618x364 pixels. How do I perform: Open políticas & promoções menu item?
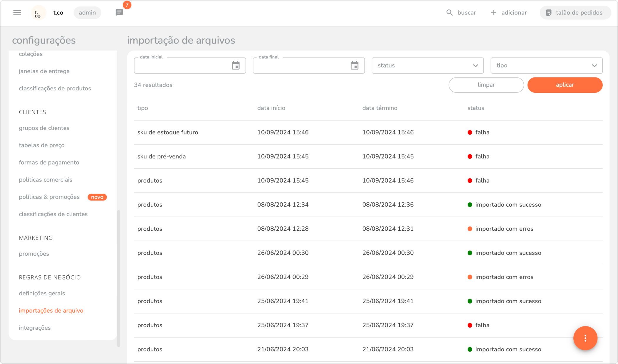pos(49,197)
